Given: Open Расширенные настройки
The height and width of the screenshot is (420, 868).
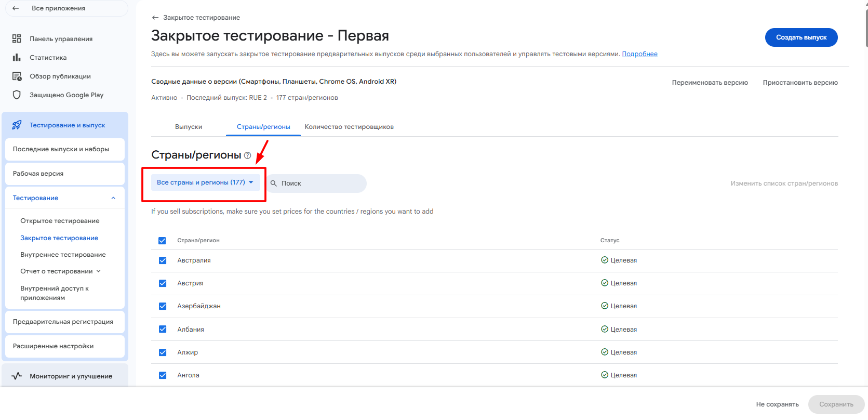Looking at the screenshot, I should [65, 346].
